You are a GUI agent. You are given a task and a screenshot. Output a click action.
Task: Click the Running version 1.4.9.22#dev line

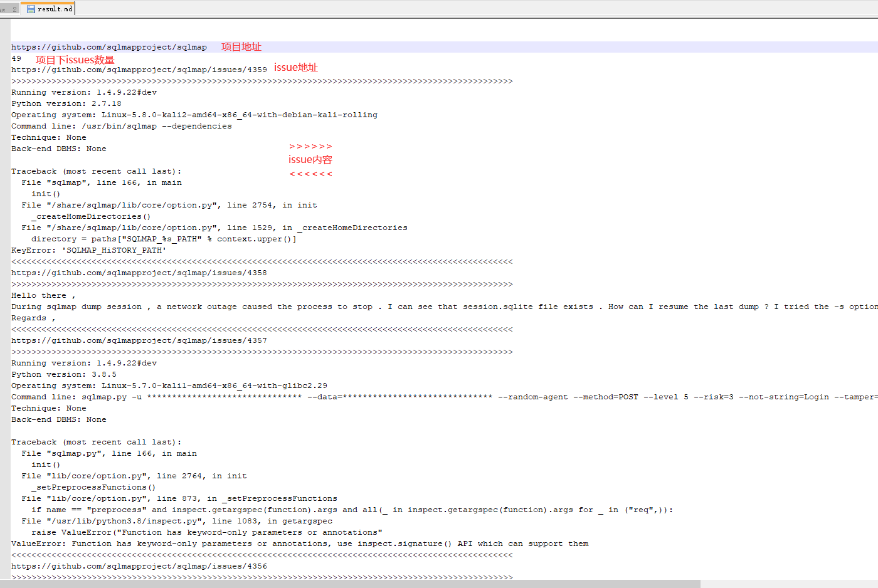(83, 92)
